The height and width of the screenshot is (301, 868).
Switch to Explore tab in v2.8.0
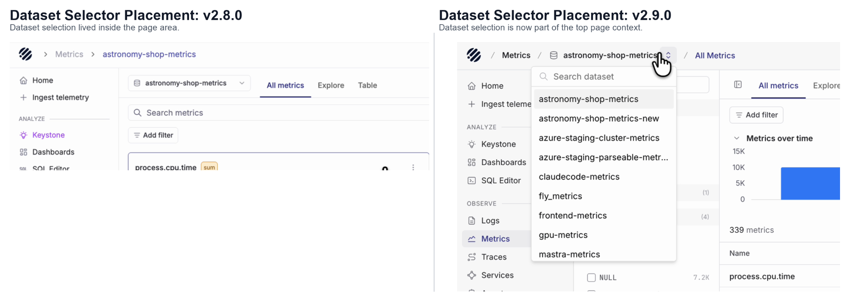(x=331, y=86)
